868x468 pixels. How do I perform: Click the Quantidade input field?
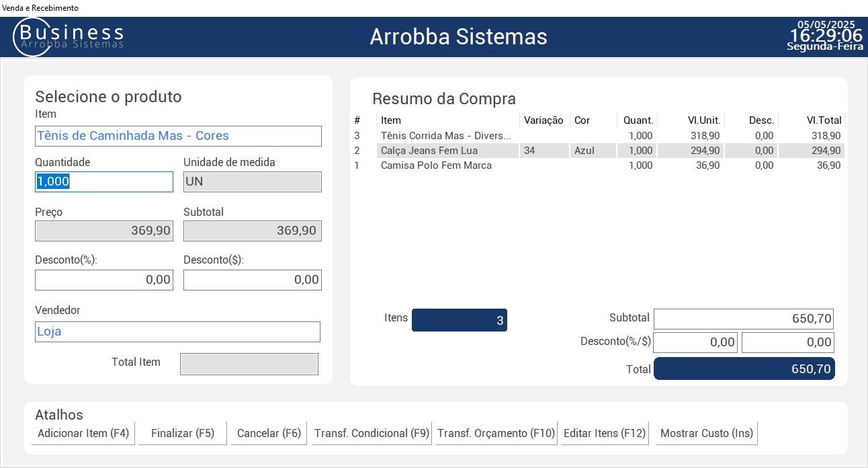pos(104,182)
